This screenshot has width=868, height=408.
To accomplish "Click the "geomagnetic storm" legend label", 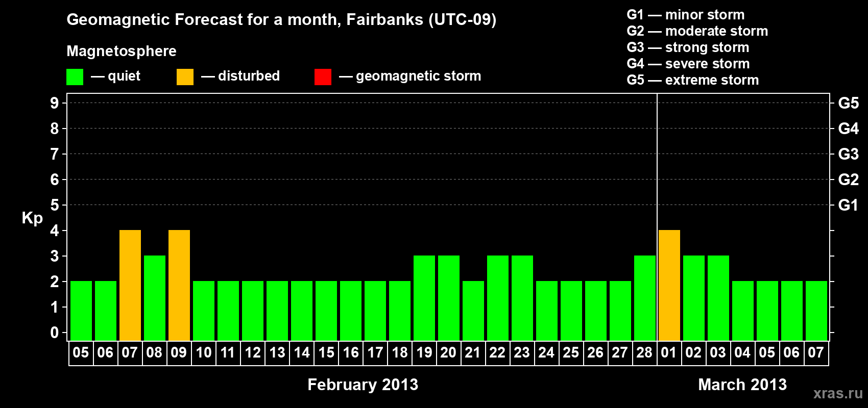I will tap(418, 76).
